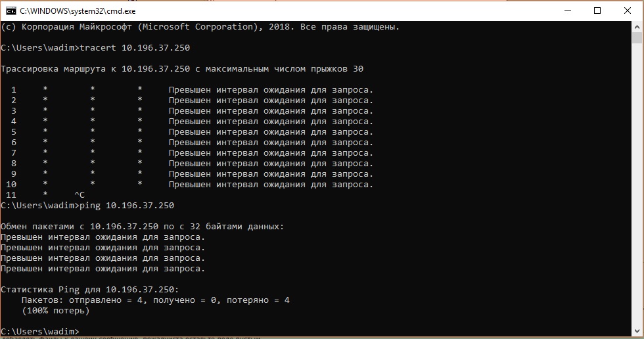Image resolution: width=644 pixels, height=339 pixels.
Task: Click tracert hop 2 timeout row
Action: pyautogui.click(x=192, y=100)
